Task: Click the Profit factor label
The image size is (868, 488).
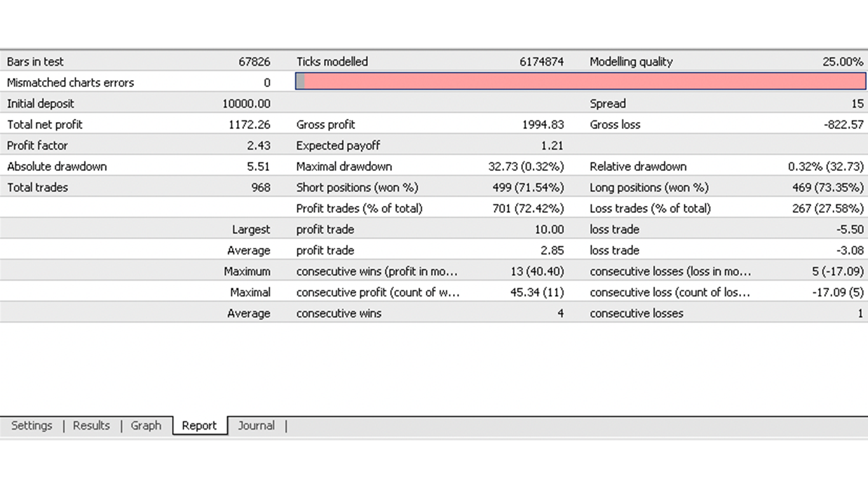Action: point(37,146)
